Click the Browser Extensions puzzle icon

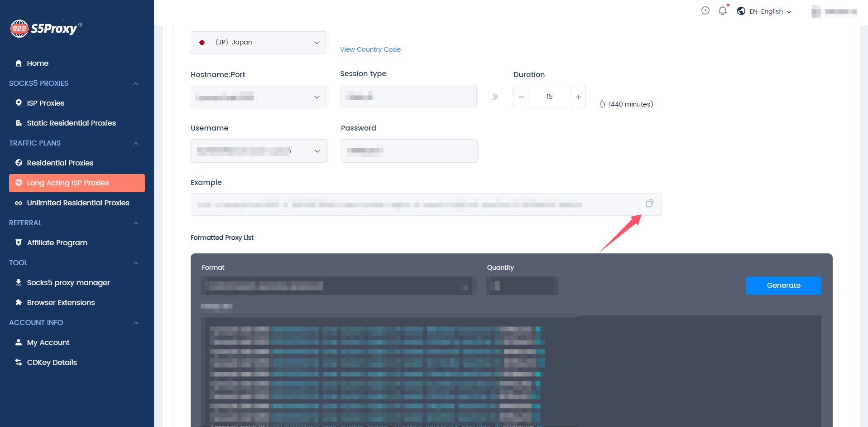(x=19, y=302)
